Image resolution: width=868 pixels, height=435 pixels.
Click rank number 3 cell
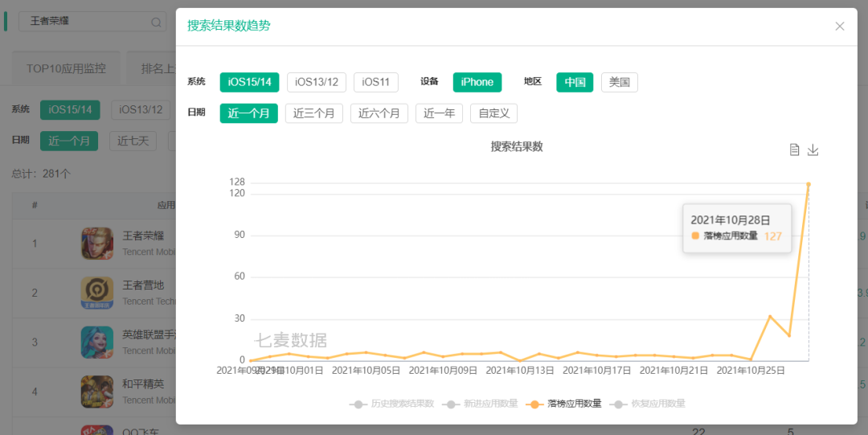[35, 342]
